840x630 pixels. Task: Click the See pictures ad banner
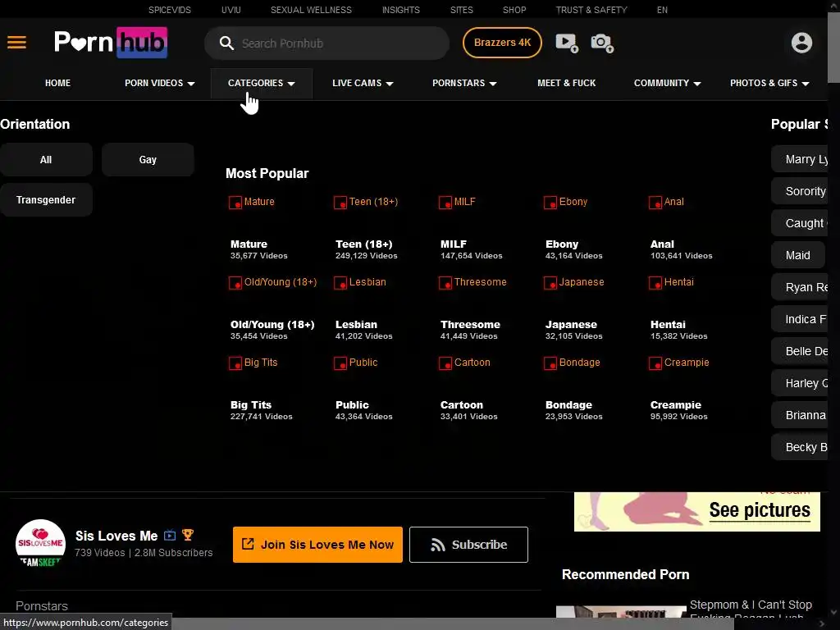click(697, 512)
